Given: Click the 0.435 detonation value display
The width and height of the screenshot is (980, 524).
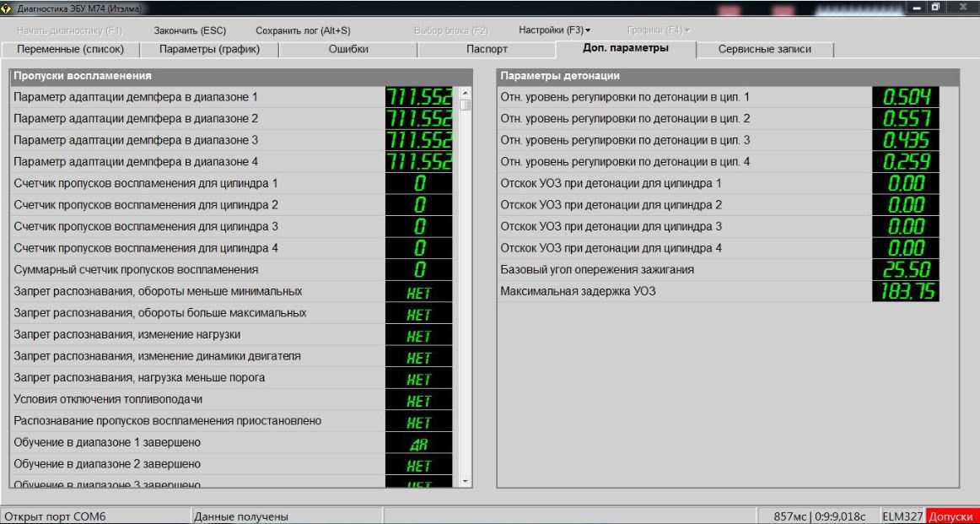Looking at the screenshot, I should click(x=906, y=140).
